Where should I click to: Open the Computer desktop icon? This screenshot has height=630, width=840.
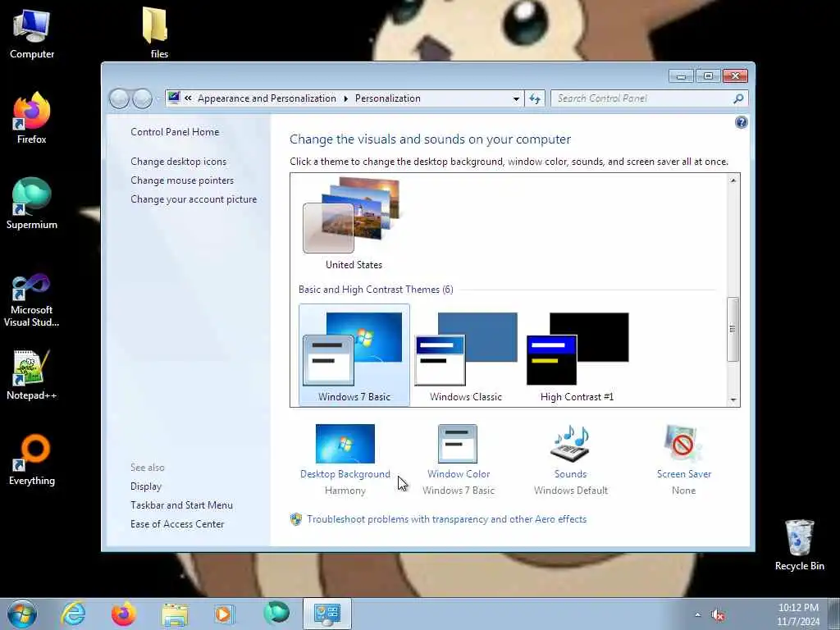click(x=32, y=33)
